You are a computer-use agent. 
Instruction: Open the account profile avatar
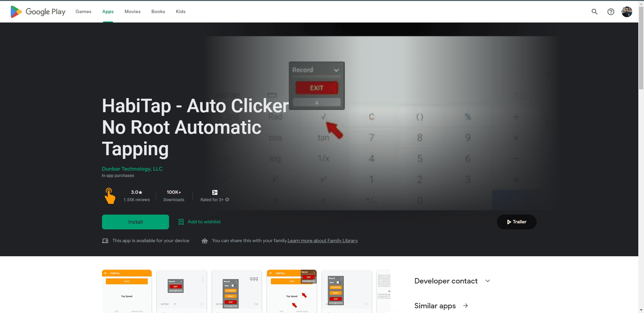coord(627,12)
